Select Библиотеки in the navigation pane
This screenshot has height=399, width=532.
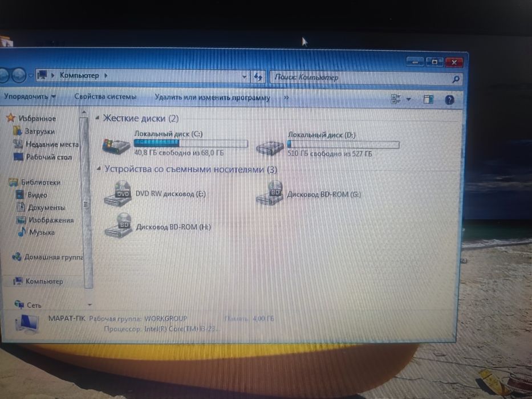40,182
